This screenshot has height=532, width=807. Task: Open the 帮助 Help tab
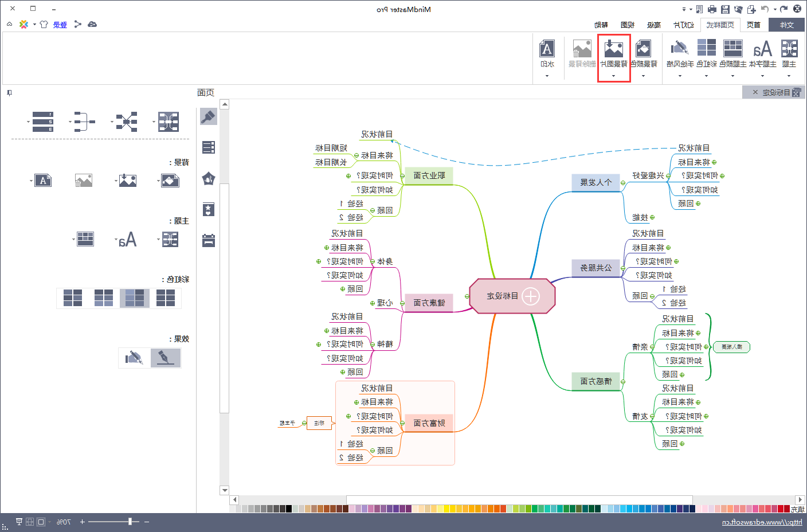(601, 25)
